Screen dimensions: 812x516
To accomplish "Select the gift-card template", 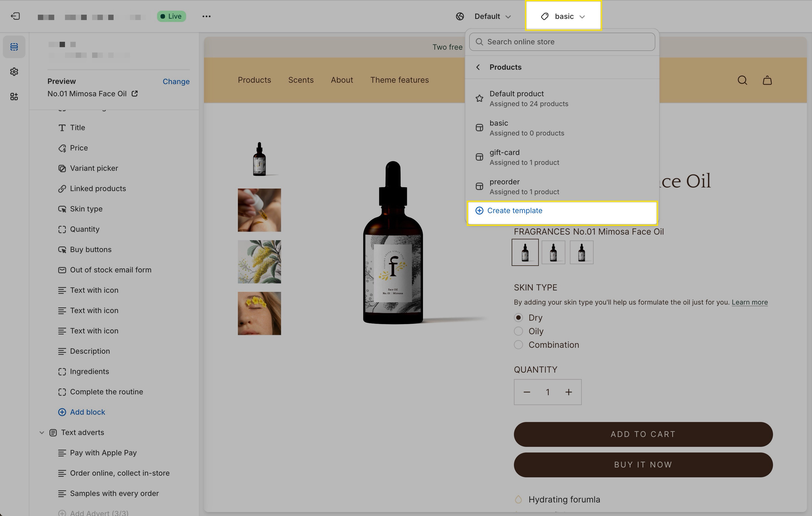I will pos(562,157).
